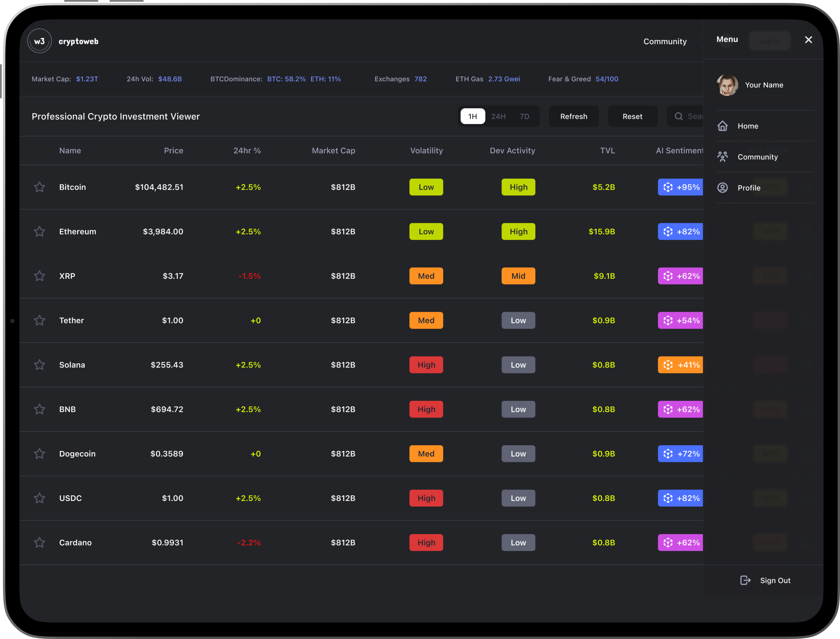Image resolution: width=840 pixels, height=639 pixels.
Task: Switch timeframe to 24H
Action: coord(498,116)
